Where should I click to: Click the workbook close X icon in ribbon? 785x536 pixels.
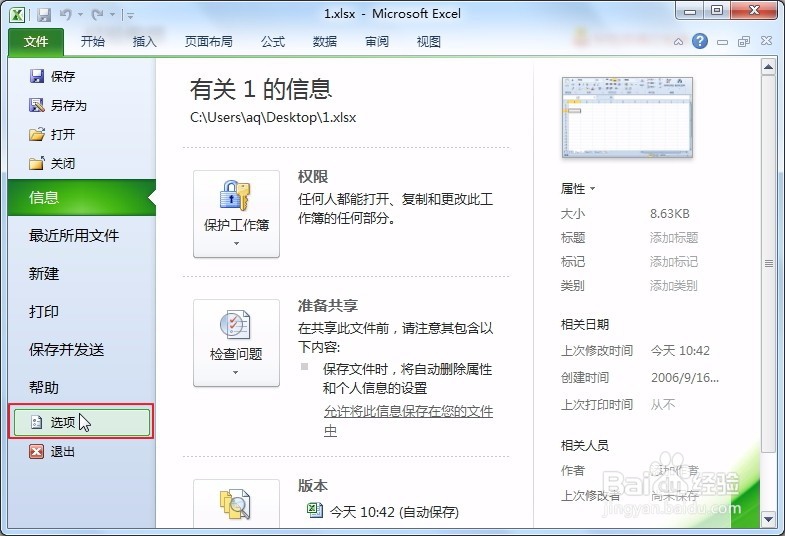[x=766, y=41]
